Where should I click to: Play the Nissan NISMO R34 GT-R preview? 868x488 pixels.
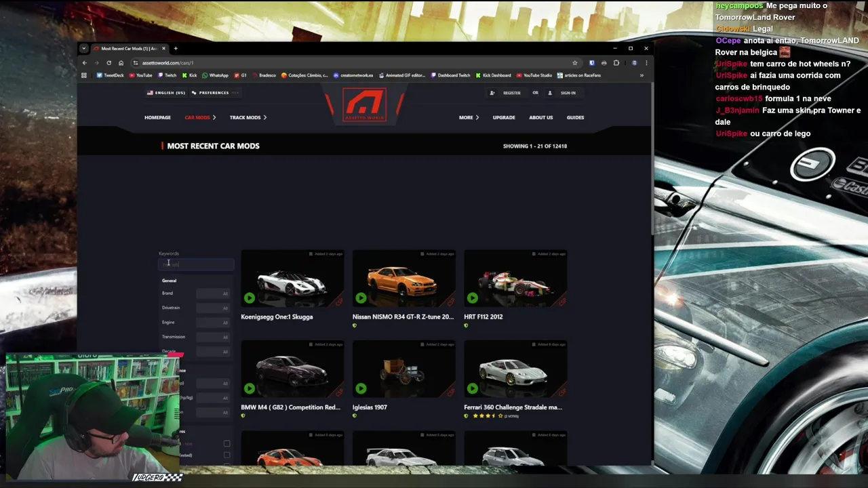point(361,298)
